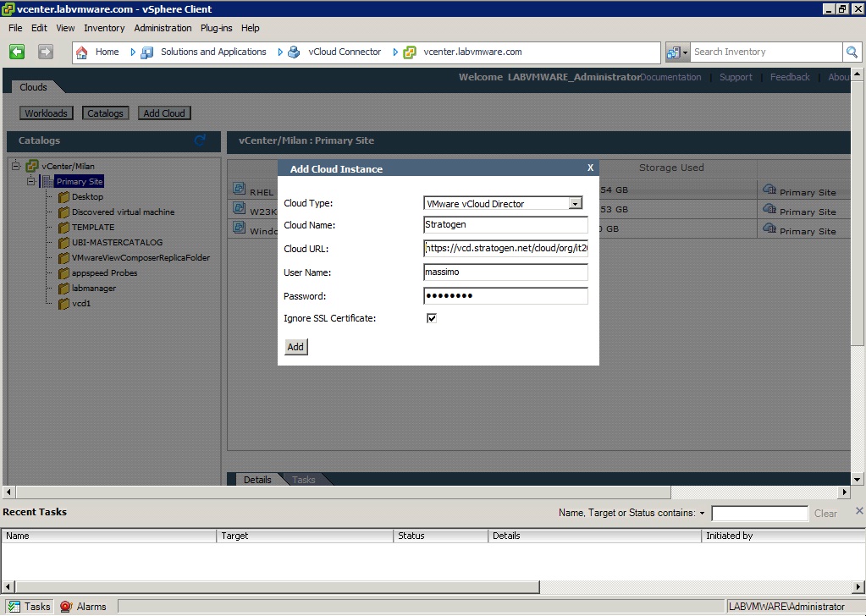Open the Feedback link

(790, 77)
